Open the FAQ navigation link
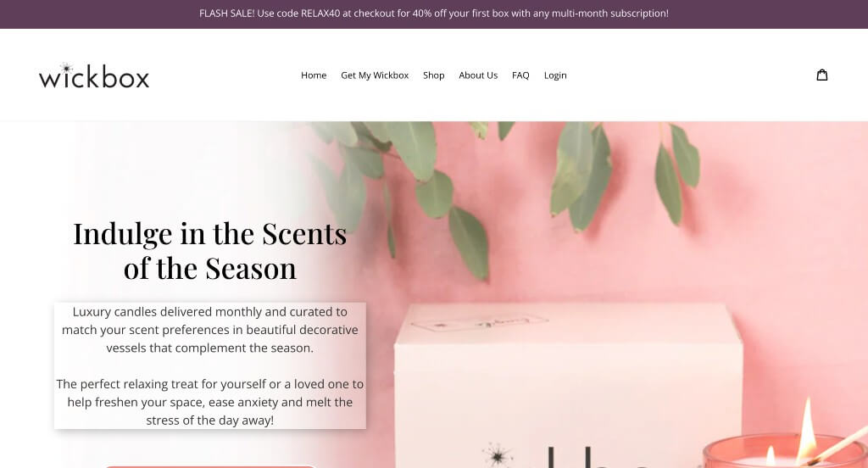 pyautogui.click(x=520, y=75)
